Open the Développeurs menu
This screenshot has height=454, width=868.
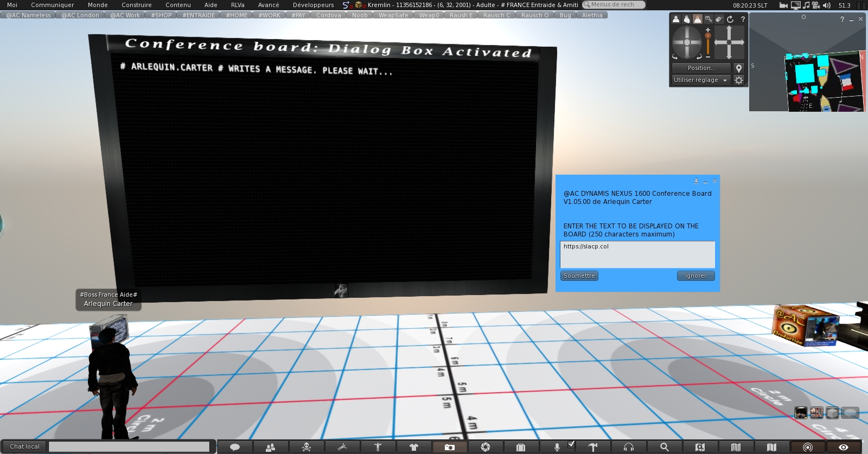click(x=313, y=5)
